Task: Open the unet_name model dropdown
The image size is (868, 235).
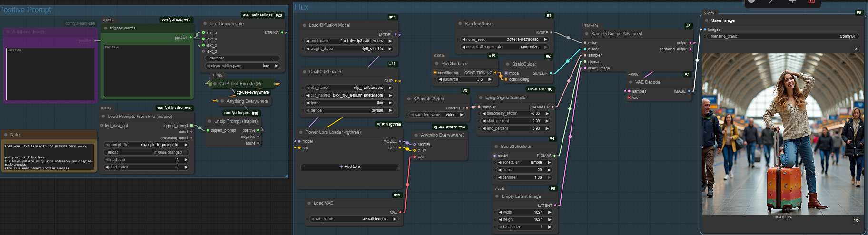Action: (x=349, y=41)
